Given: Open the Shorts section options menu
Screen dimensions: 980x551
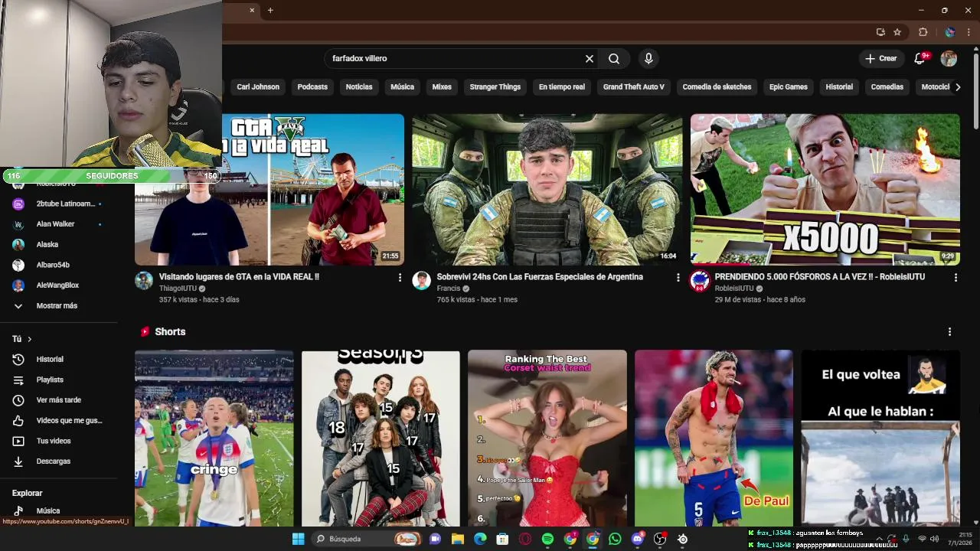Looking at the screenshot, I should [x=949, y=331].
